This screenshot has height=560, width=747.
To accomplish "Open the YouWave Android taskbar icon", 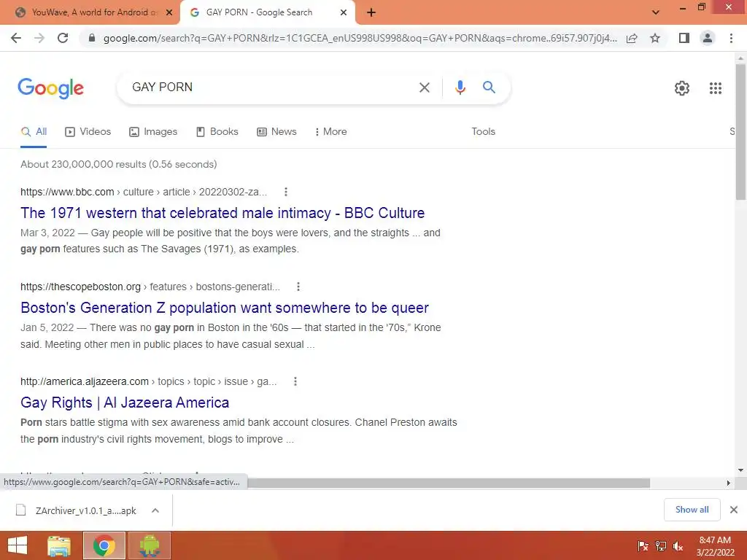I will pos(149,545).
